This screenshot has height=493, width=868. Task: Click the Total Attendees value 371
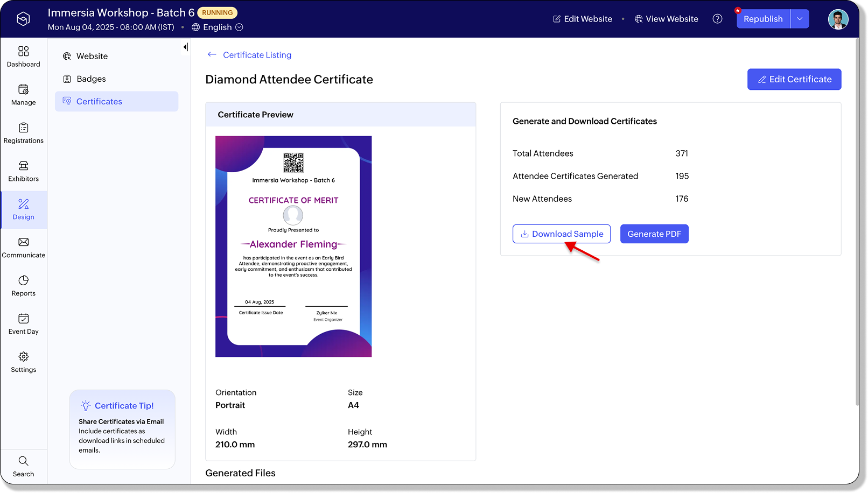click(682, 153)
